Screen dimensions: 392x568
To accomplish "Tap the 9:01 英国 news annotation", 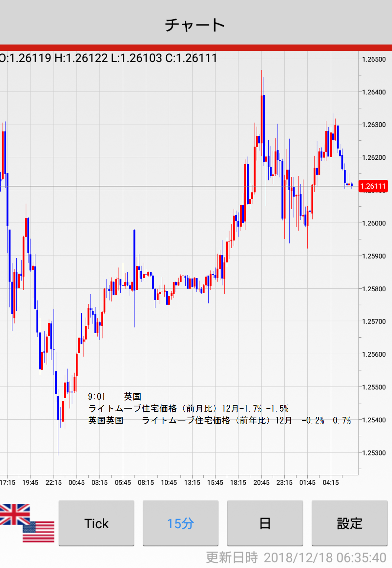I will click(114, 396).
